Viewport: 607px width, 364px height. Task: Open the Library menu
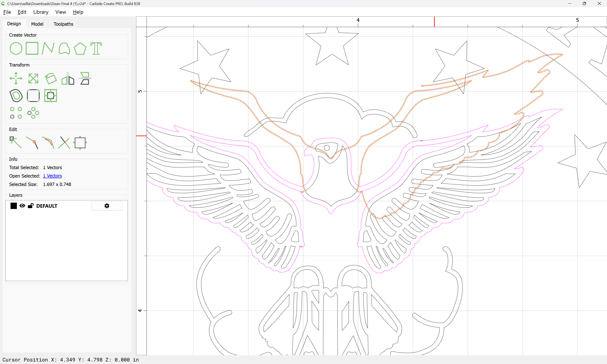[41, 12]
